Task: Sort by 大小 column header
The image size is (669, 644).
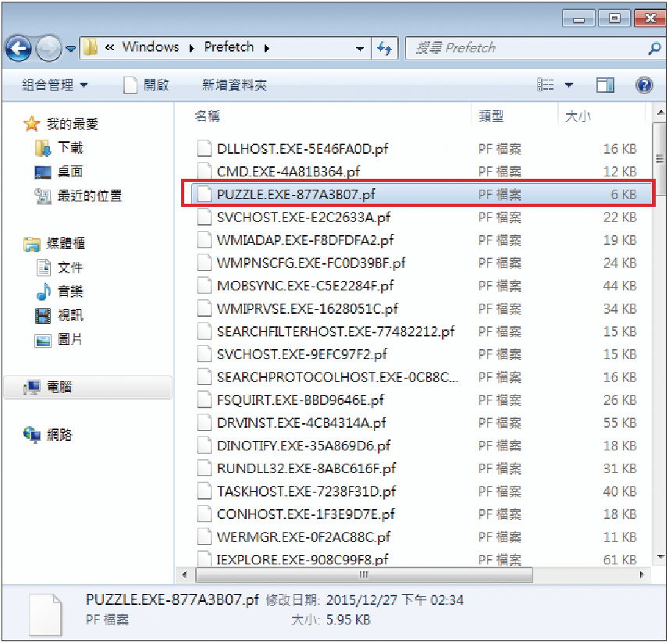Action: pos(578,116)
